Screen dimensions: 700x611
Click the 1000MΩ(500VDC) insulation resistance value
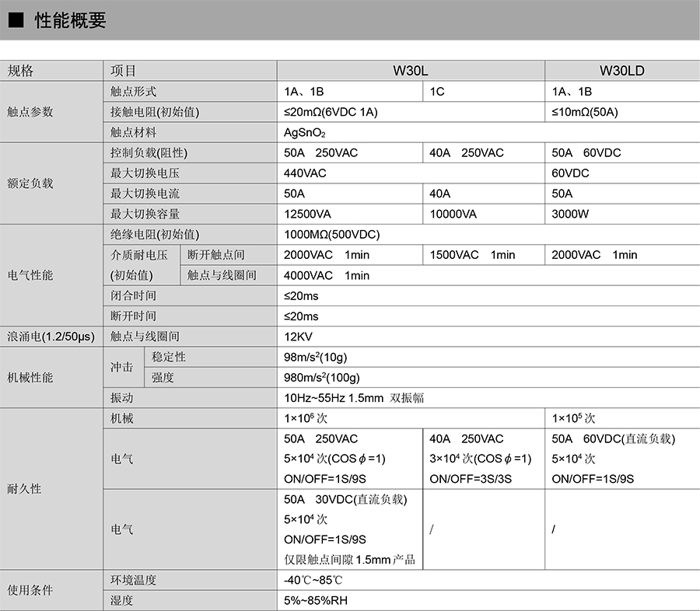[332, 234]
